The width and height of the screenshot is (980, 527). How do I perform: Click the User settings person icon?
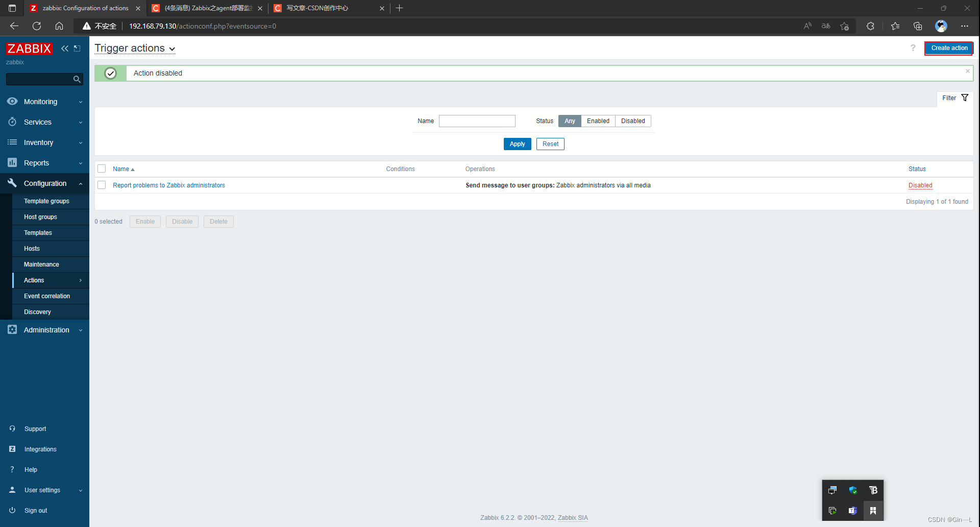pos(12,490)
